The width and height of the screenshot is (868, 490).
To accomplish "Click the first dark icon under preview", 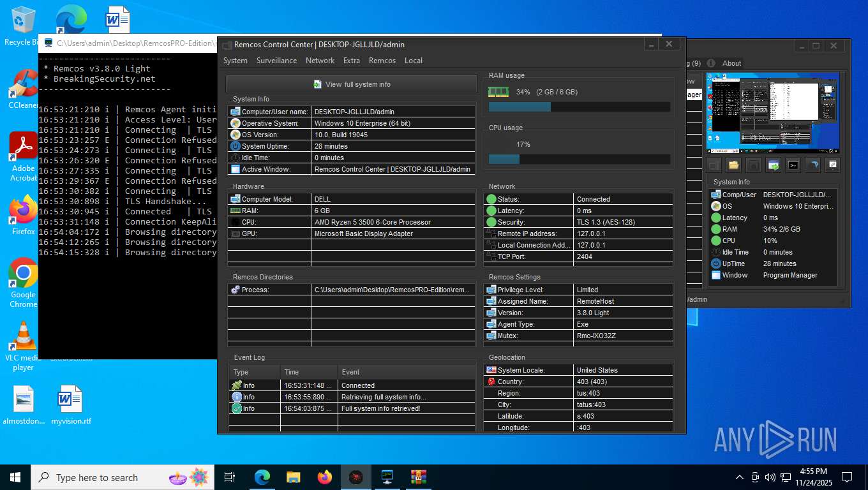I will (x=714, y=165).
